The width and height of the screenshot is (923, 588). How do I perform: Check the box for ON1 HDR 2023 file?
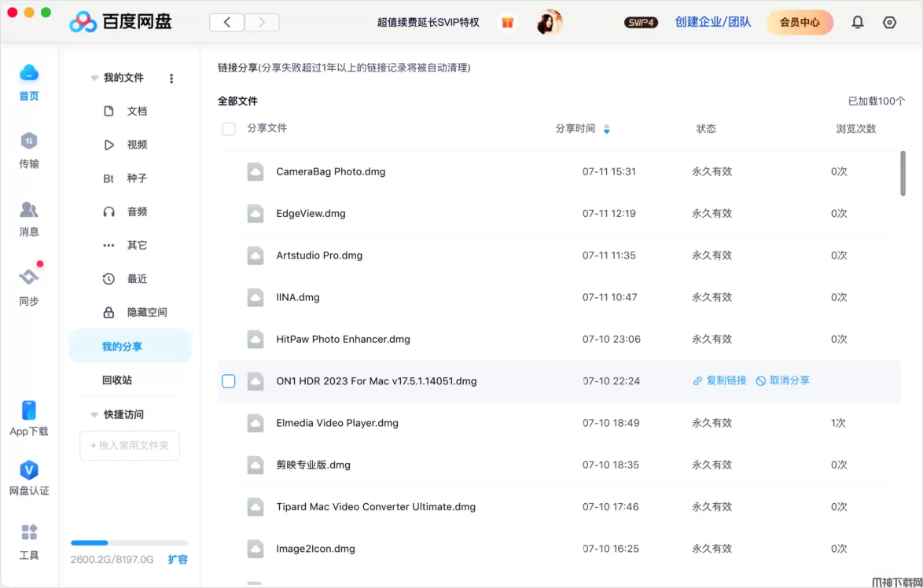click(229, 381)
